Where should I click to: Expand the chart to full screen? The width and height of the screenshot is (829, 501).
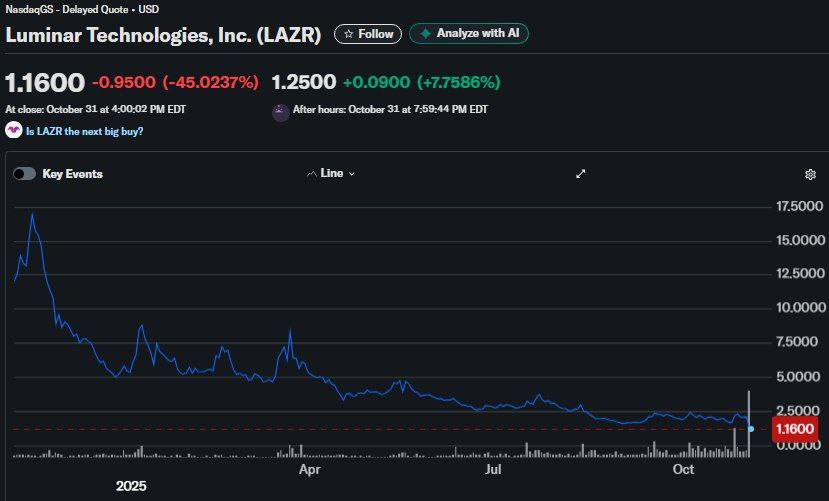pyautogui.click(x=581, y=174)
